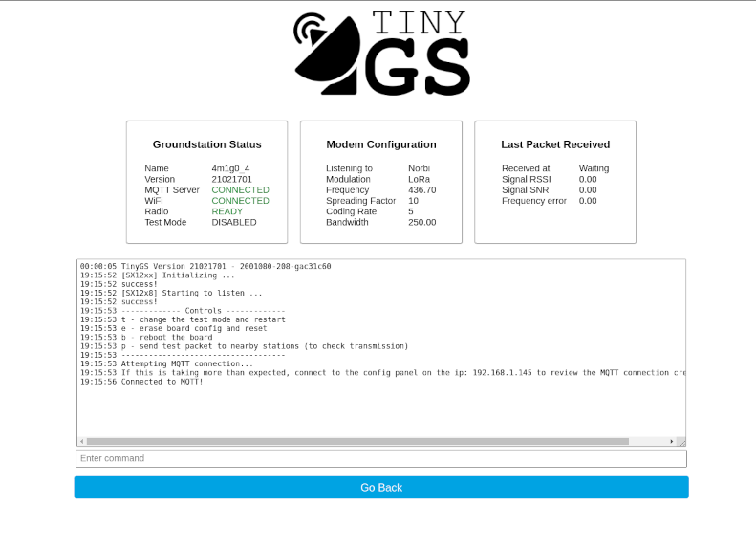756x550 pixels.
Task: Click the Modem Configuration heading
Action: click(x=381, y=144)
